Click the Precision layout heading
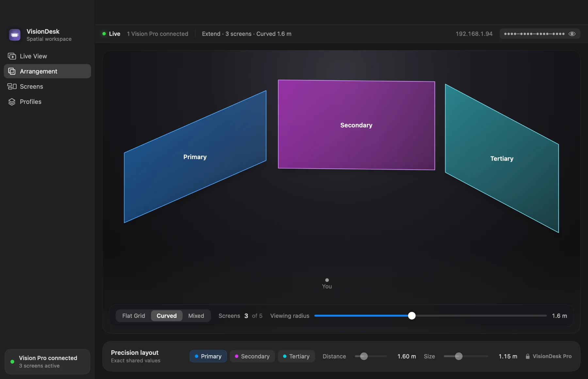This screenshot has height=379, width=588. coord(135,353)
